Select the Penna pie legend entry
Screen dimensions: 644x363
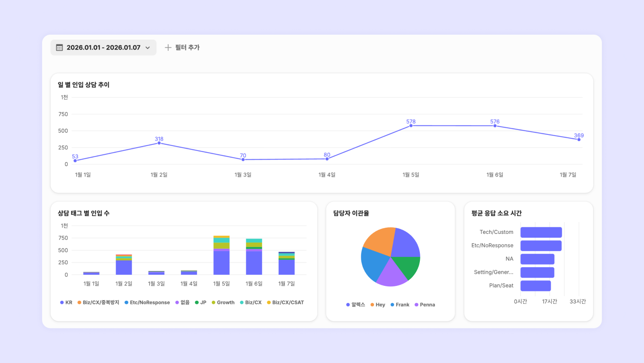[425, 304]
